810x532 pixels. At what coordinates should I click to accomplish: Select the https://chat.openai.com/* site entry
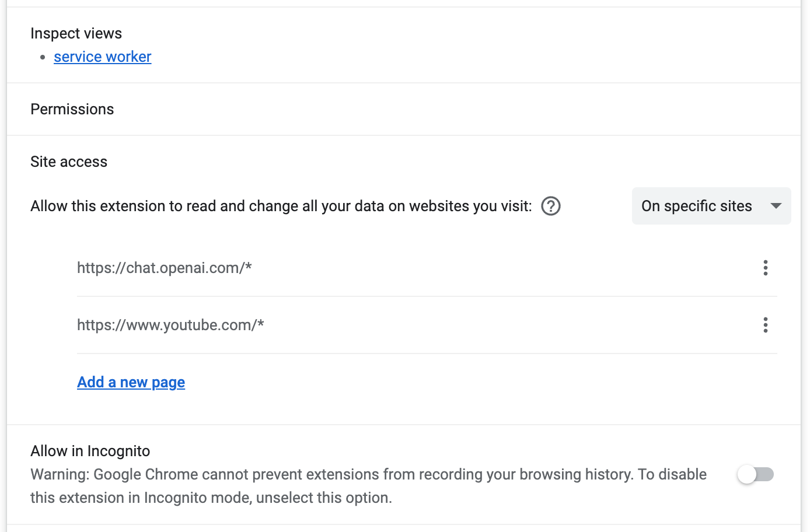165,268
